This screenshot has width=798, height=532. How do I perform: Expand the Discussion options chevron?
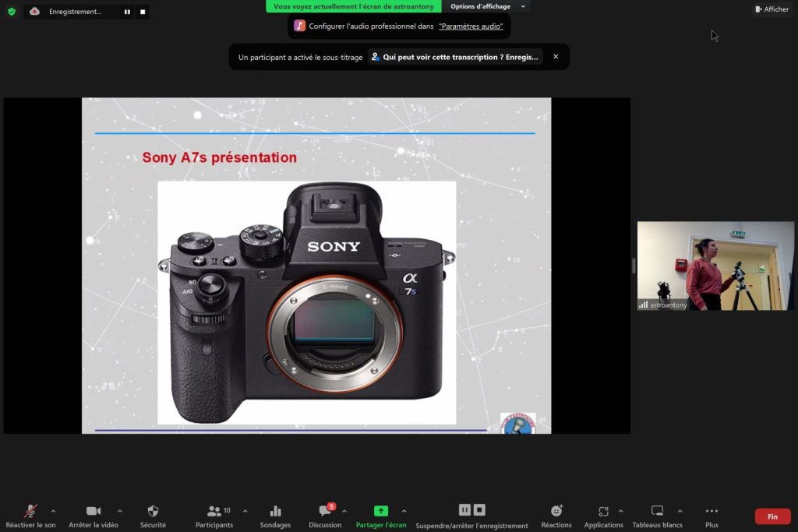344,511
